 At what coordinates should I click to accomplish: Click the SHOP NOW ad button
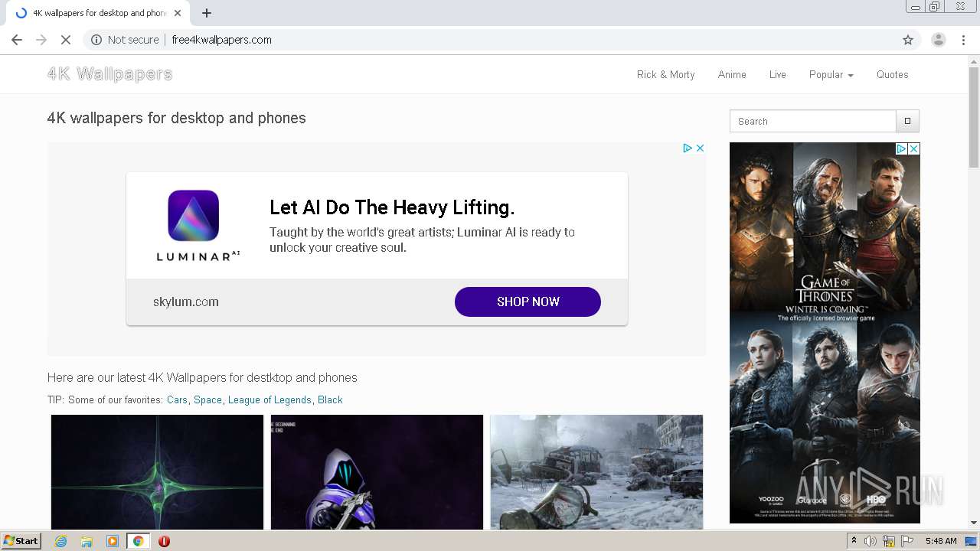pos(528,302)
